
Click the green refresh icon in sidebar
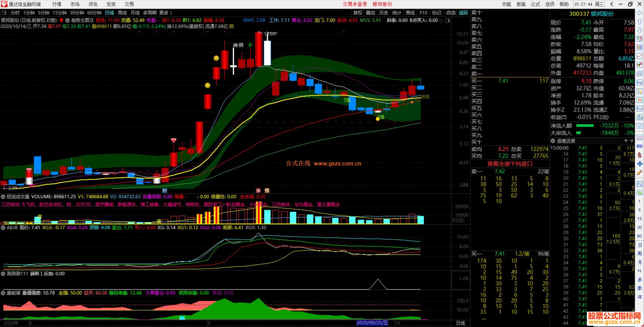pyautogui.click(x=639, y=193)
